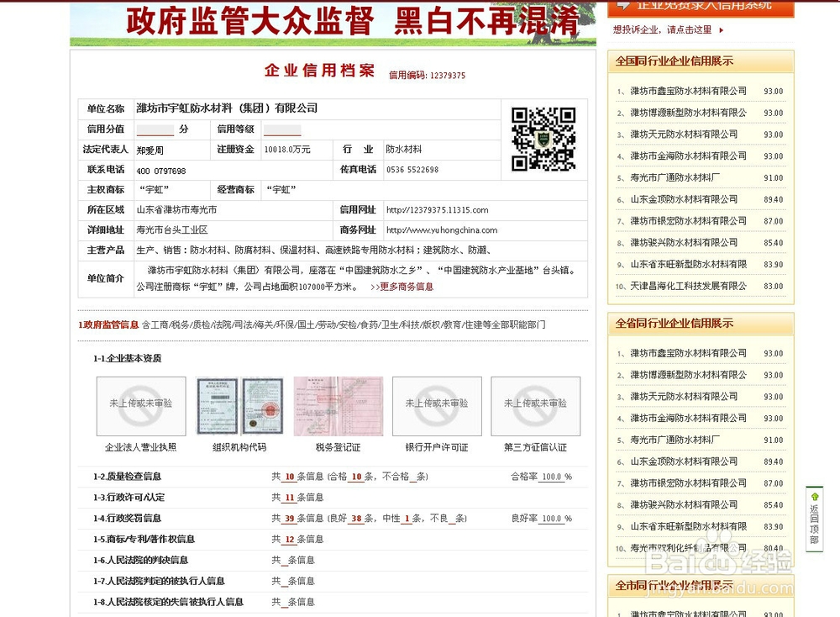Screen dimensions: 840x617
Task: Open 潍坊天元防水材料有限公司 in the provincial list
Action: point(684,397)
